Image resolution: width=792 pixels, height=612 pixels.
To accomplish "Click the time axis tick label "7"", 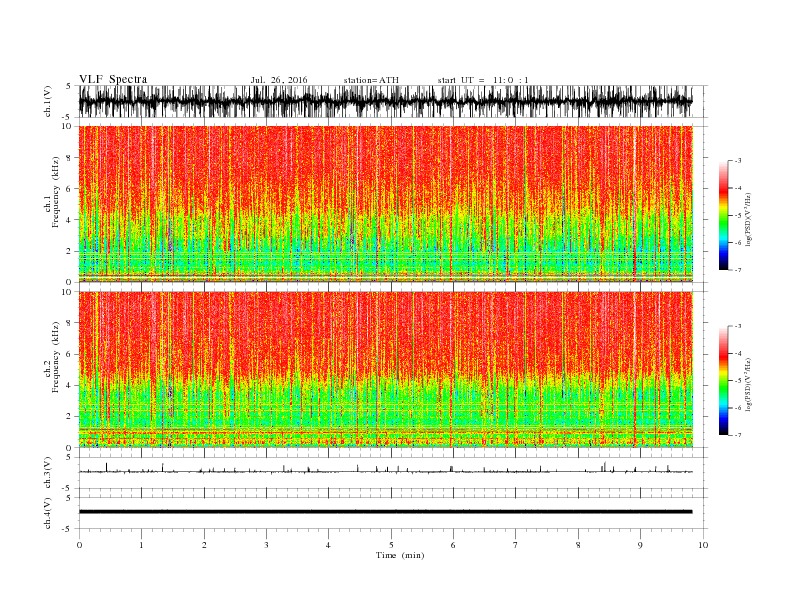I will coord(515,545).
